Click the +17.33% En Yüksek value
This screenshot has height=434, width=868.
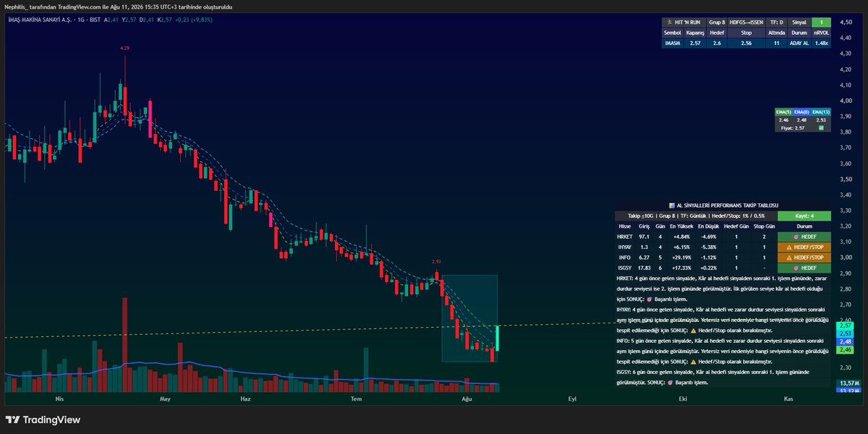682,268
